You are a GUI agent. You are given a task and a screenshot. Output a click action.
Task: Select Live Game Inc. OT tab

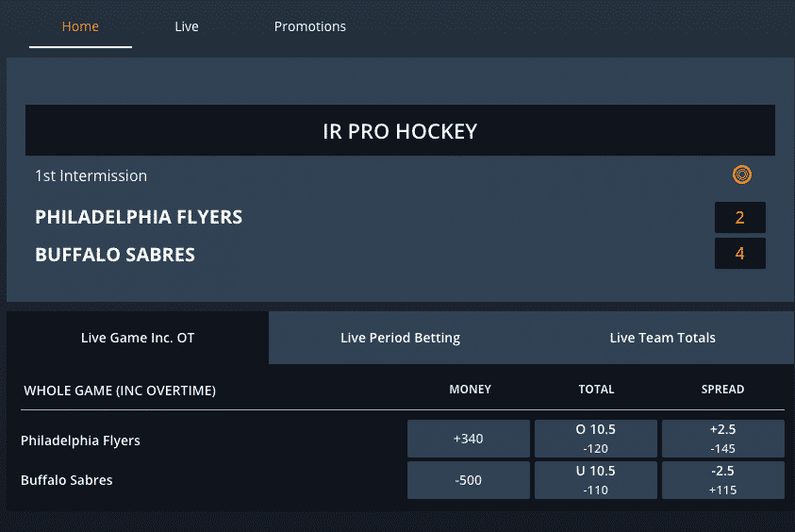[x=138, y=338]
